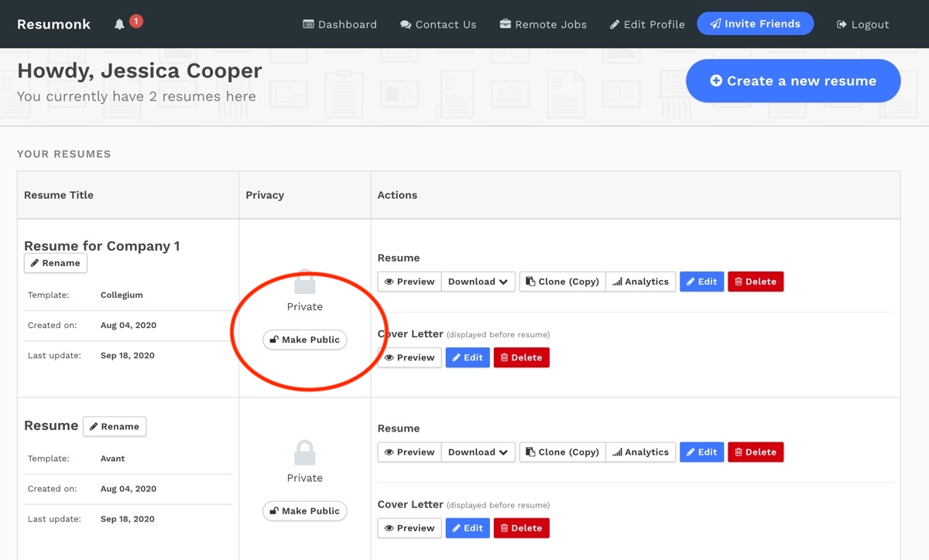929x560 pixels.
Task: Click the Resume for Company 1 title
Action: pyautogui.click(x=102, y=246)
